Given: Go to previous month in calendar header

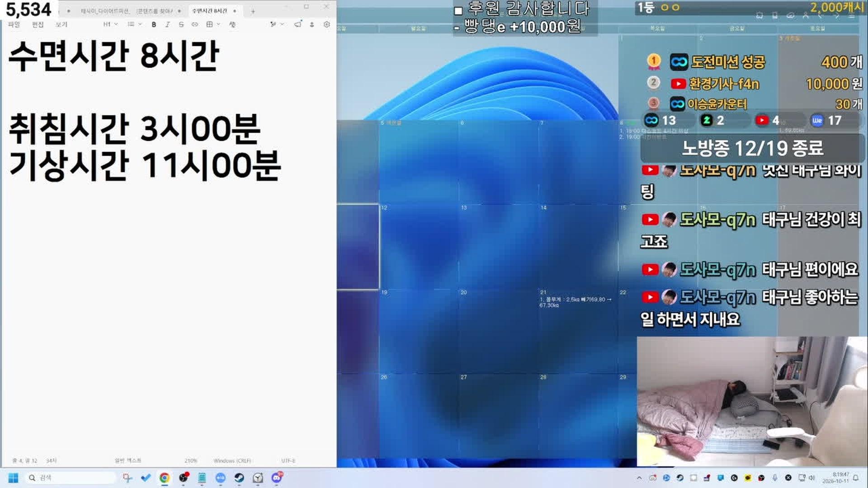Looking at the screenshot, I should [x=821, y=16].
